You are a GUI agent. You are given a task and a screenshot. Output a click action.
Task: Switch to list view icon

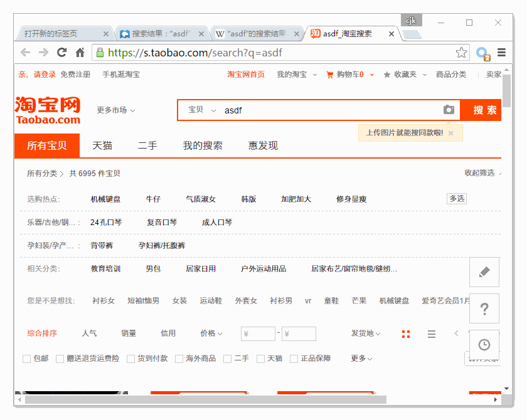pyautogui.click(x=432, y=333)
